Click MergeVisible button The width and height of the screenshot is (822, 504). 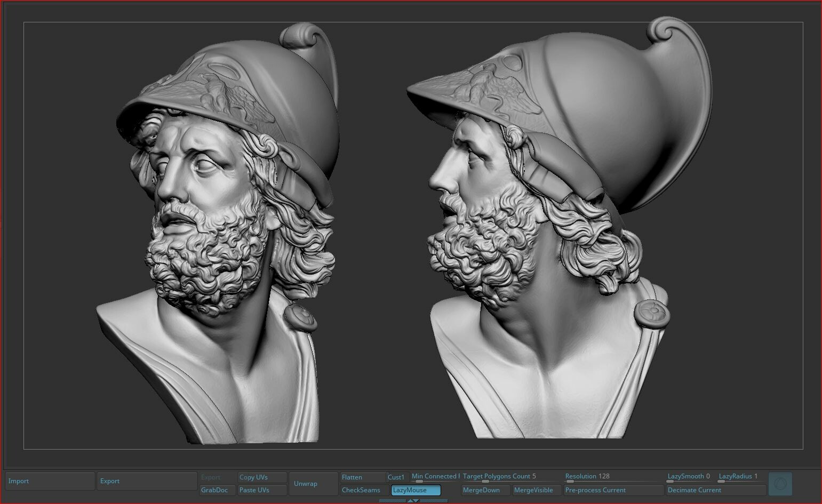[x=537, y=490]
